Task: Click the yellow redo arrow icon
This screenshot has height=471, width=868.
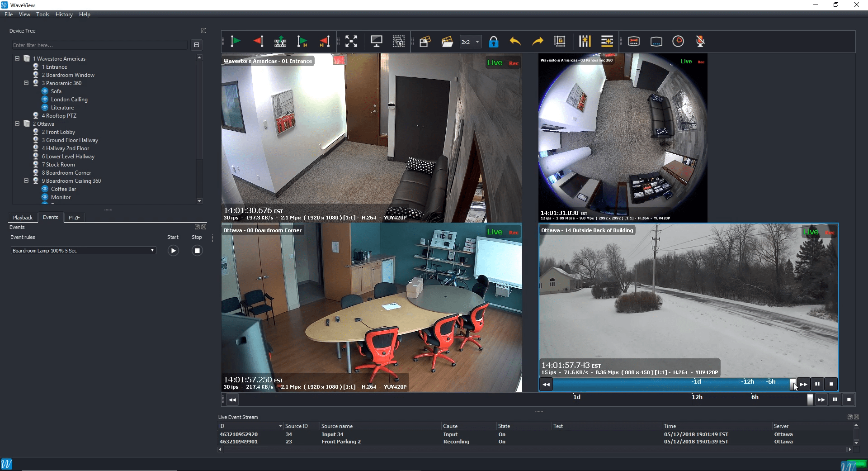Action: (538, 42)
